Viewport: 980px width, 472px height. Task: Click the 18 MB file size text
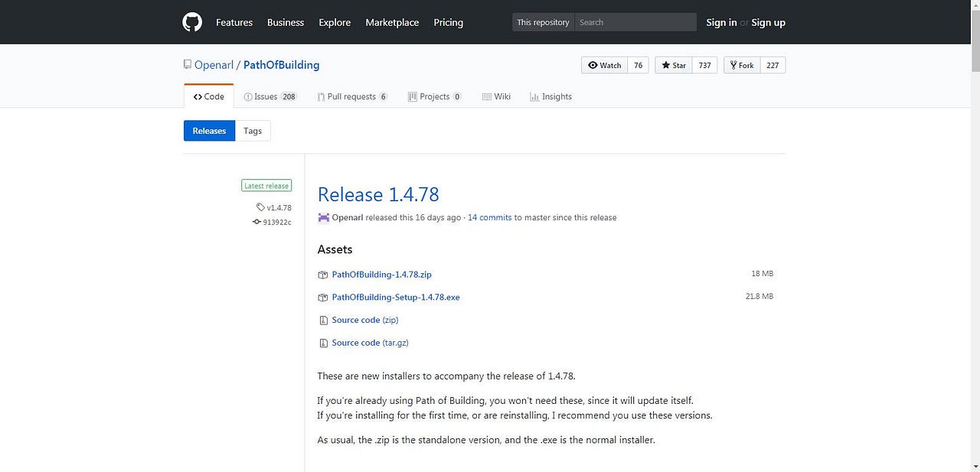click(763, 273)
